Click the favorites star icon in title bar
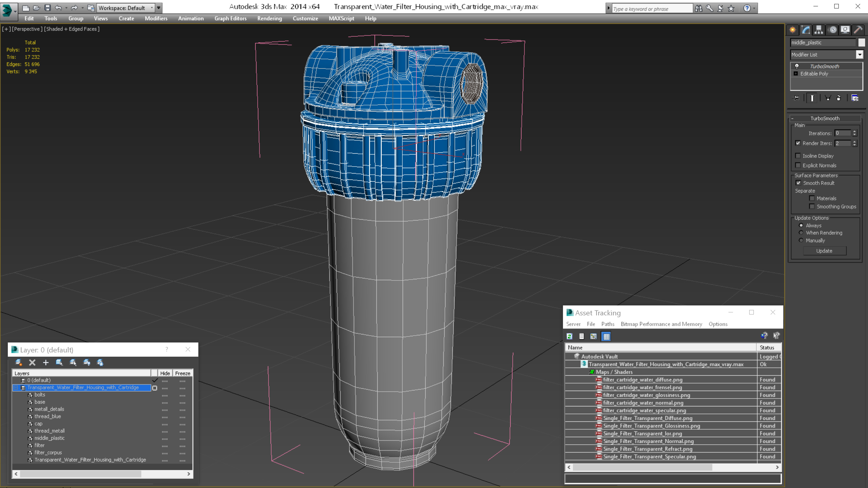This screenshot has width=868, height=488. tap(731, 8)
